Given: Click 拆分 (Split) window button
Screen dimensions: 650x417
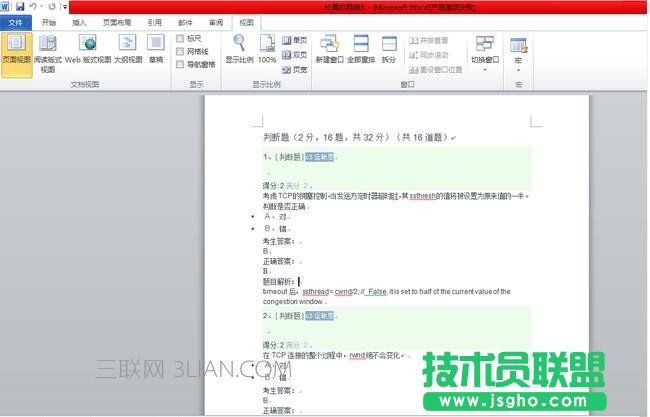Looking at the screenshot, I should (x=388, y=49).
